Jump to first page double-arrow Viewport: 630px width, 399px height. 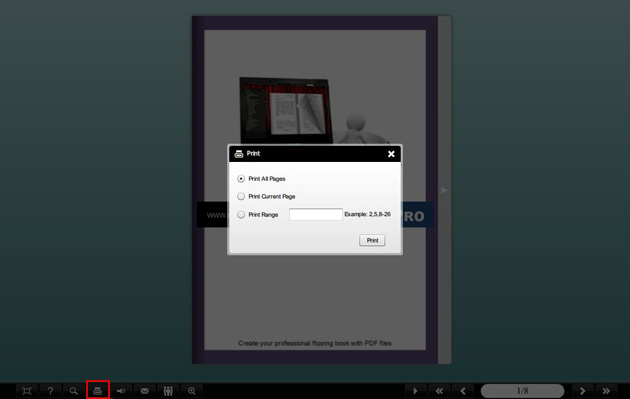(x=439, y=391)
